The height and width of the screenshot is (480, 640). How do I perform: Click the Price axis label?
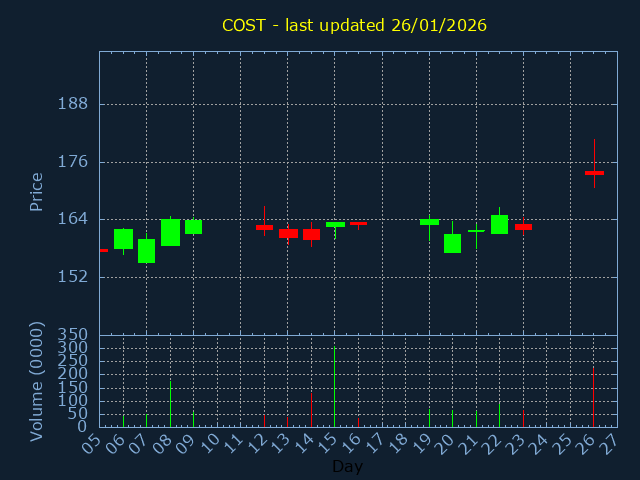pos(36,192)
